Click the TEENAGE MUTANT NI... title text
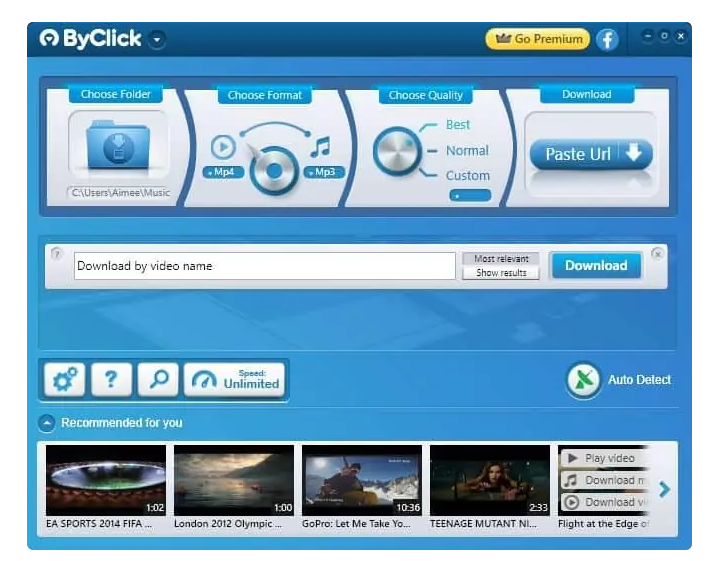This screenshot has width=716, height=561. (x=483, y=524)
